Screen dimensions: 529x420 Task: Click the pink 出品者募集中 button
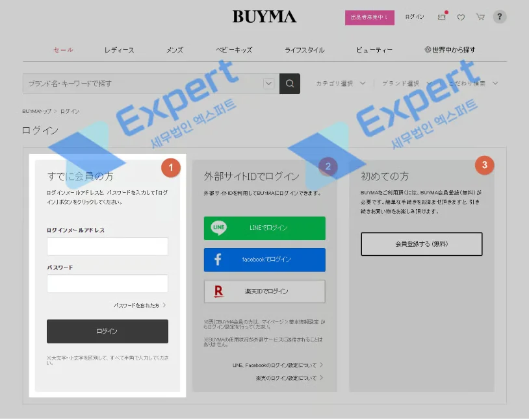369,17
